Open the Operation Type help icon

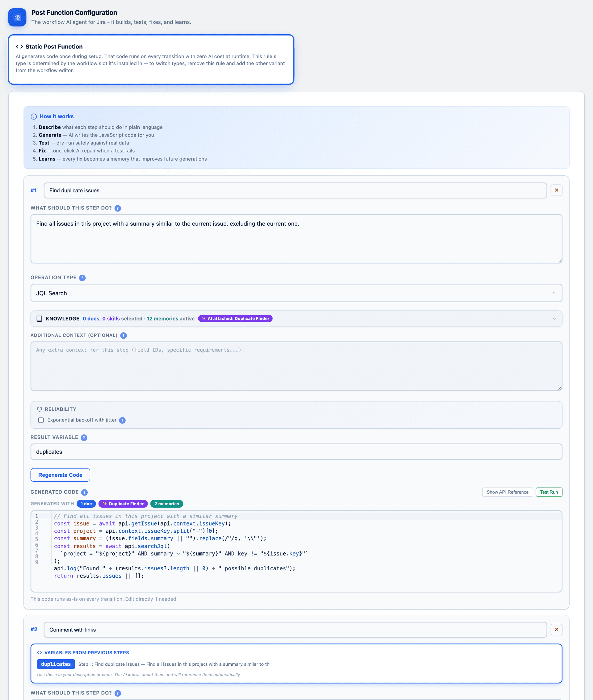click(82, 278)
